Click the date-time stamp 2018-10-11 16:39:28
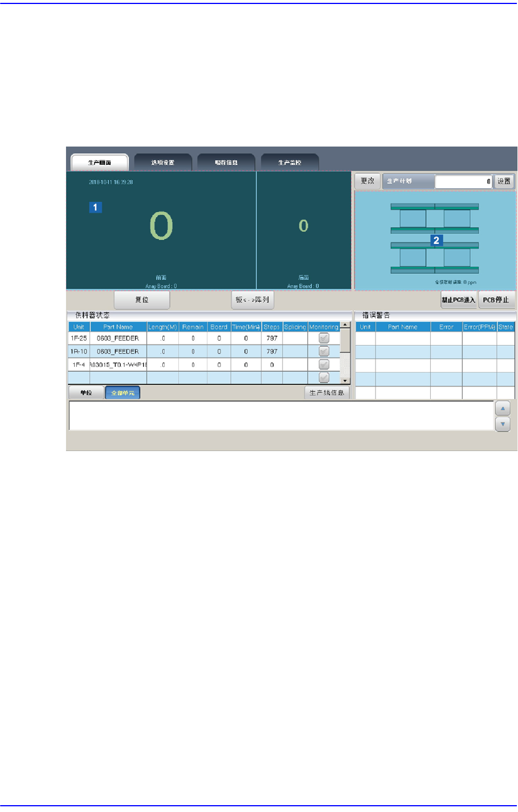518x812 pixels. tap(111, 182)
